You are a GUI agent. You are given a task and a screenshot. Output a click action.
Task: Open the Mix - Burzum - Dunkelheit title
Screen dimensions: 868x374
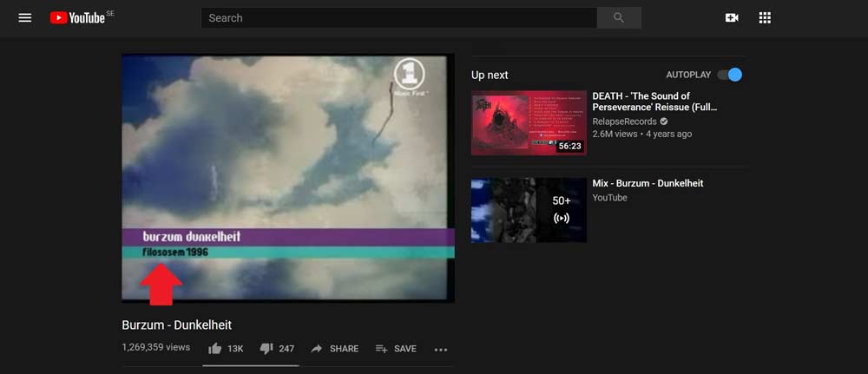[x=648, y=183]
